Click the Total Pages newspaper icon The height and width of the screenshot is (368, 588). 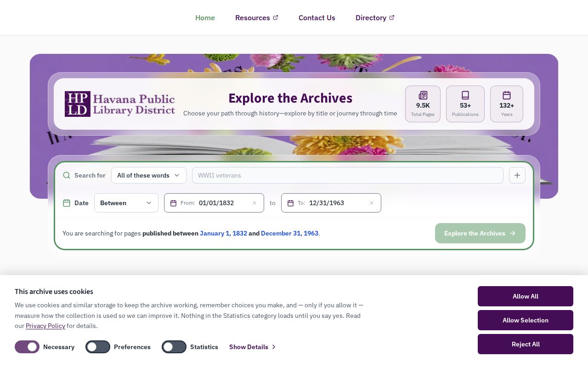point(423,95)
